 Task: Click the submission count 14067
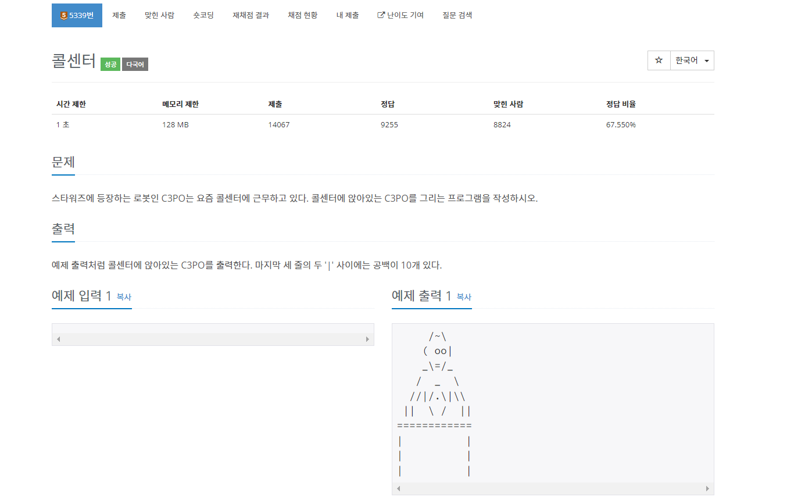coord(279,124)
